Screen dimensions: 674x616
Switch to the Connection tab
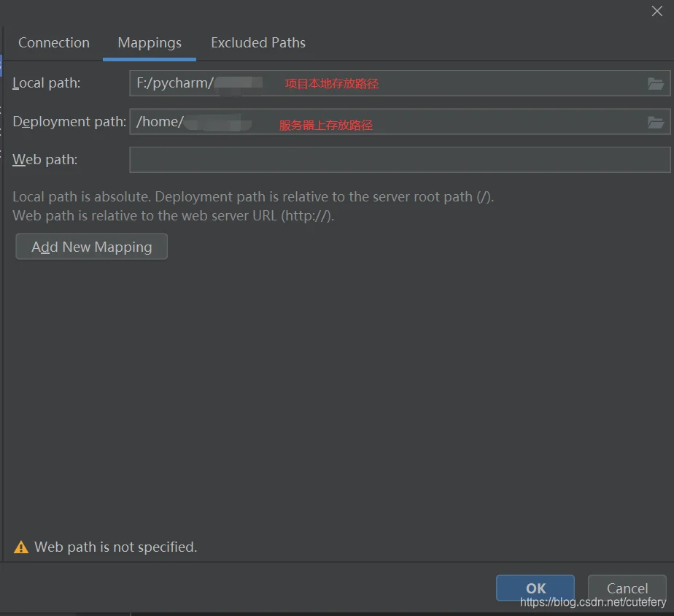tap(54, 43)
